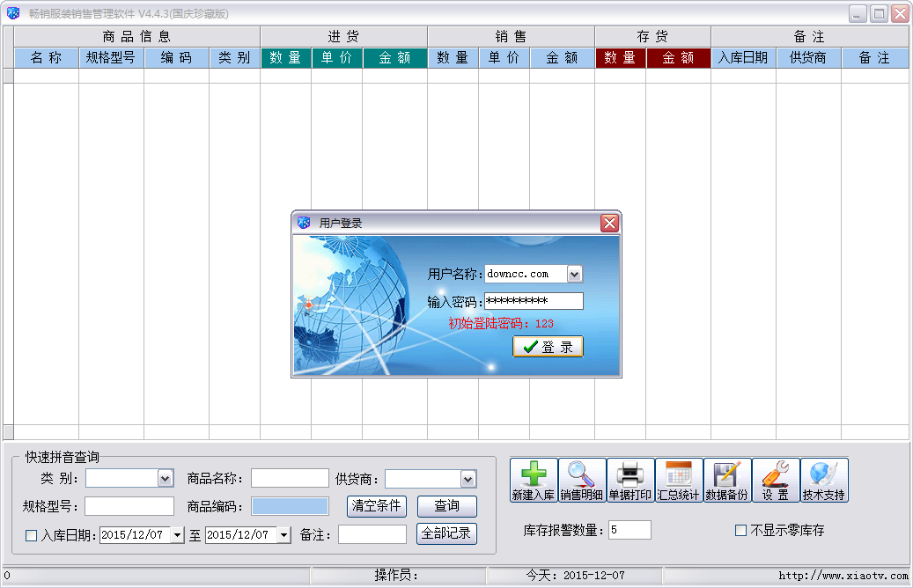This screenshot has height=588, width=913.
Task: Open the 销售明细 sales detail view
Action: pyautogui.click(x=583, y=480)
